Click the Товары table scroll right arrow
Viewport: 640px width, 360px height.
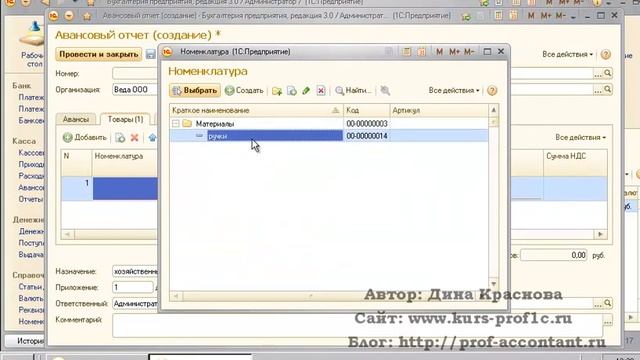600,234
